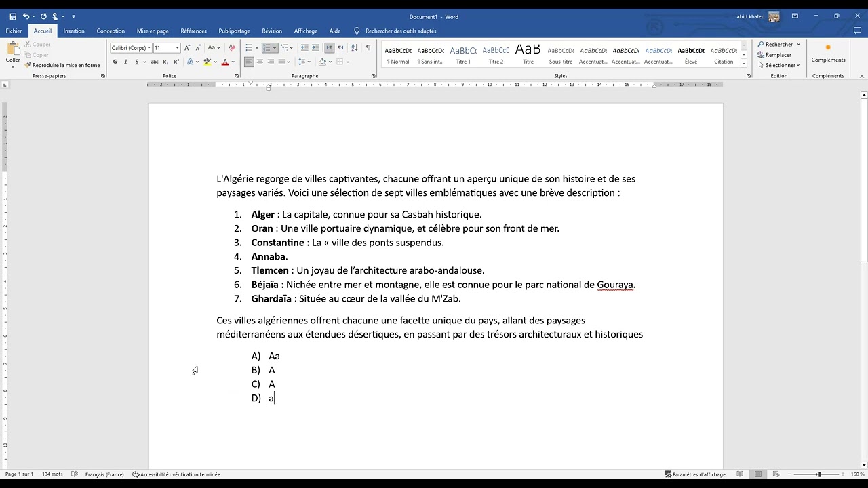The width and height of the screenshot is (868, 488).
Task: Apply the numbered list icon
Action: [267, 48]
